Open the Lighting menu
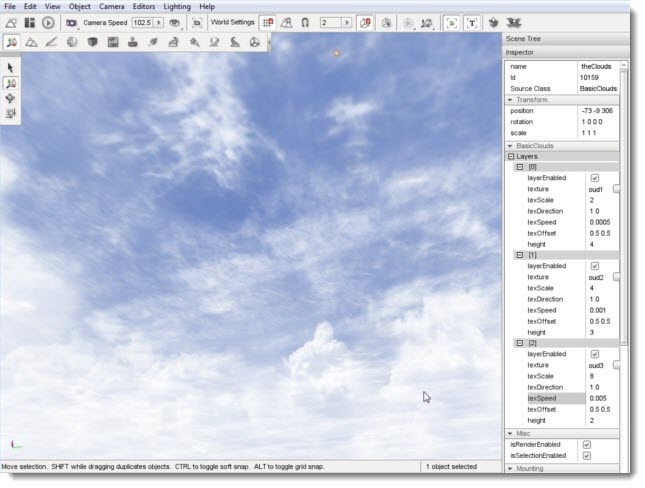This screenshot has width=645, height=488. click(x=177, y=6)
